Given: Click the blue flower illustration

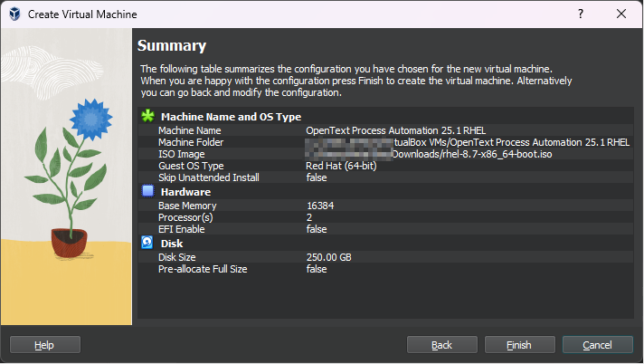Looking at the screenshot, I should click(87, 119).
